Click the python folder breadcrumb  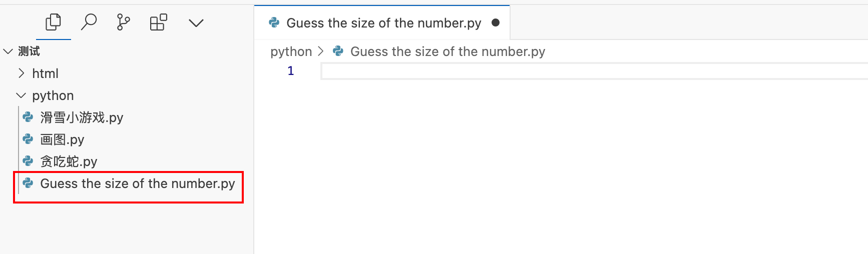[x=291, y=51]
